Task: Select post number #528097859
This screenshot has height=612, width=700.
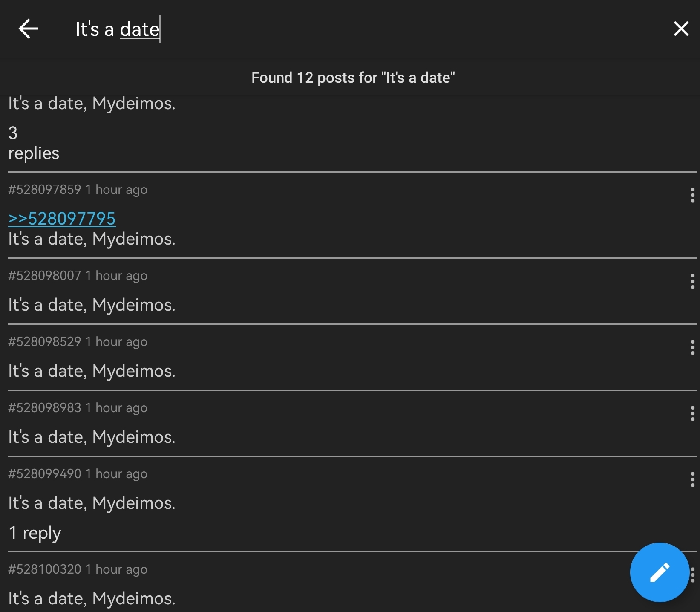Action: (x=45, y=189)
